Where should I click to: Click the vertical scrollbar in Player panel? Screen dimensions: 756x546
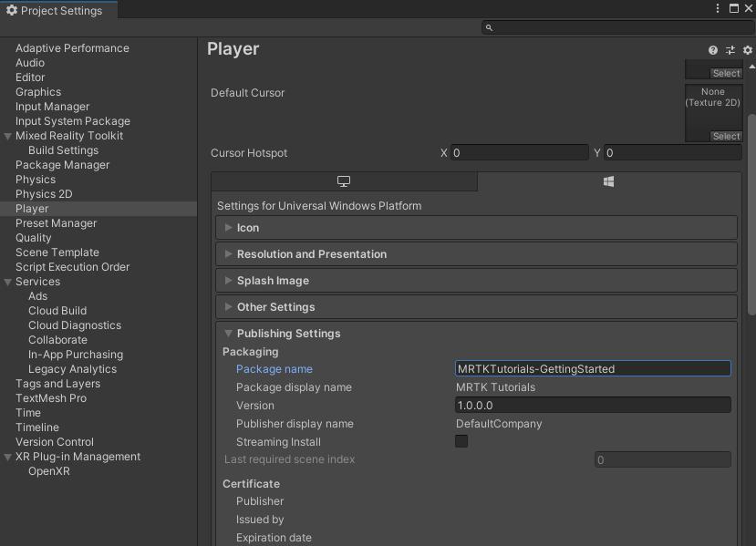pos(751,214)
